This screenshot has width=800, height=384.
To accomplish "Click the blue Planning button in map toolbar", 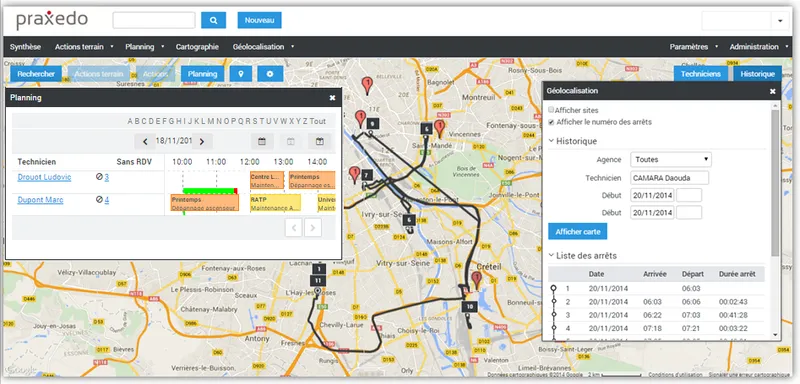I will click(x=203, y=74).
